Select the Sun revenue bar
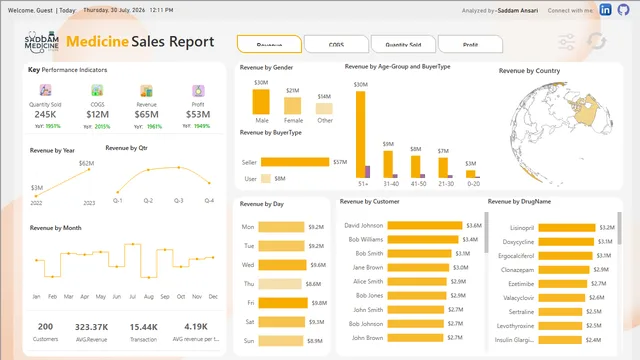The image size is (640, 360). click(x=281, y=340)
